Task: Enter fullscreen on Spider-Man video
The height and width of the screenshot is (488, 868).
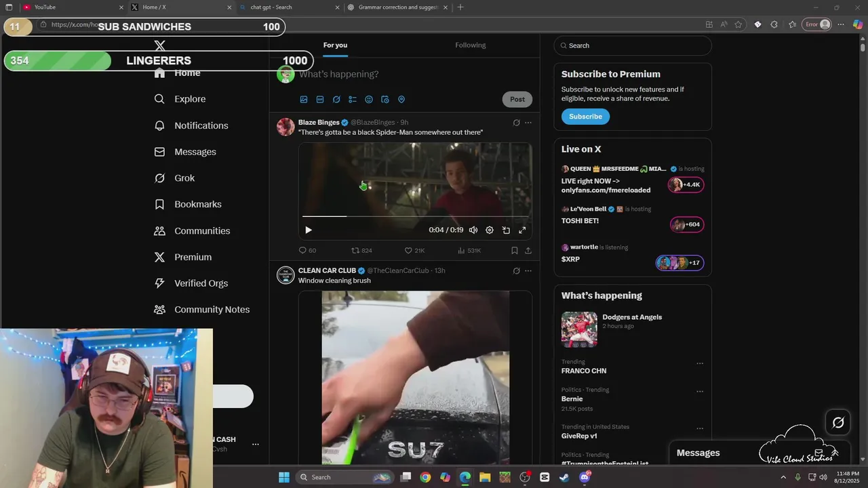Action: 522,230
